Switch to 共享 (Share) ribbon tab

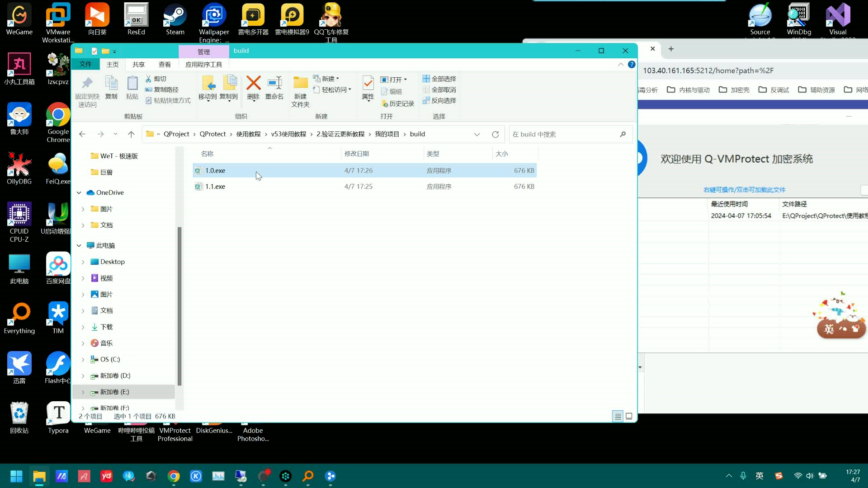coord(138,65)
